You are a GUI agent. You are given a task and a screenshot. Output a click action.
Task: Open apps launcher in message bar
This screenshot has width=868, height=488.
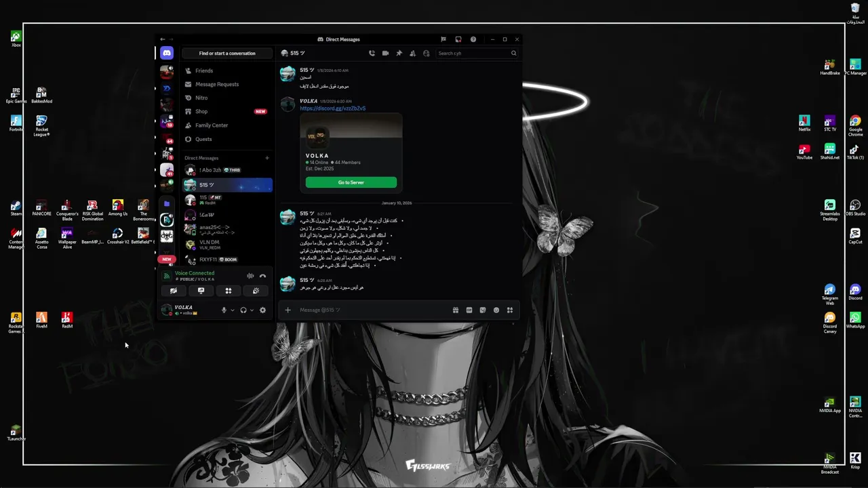coord(510,310)
